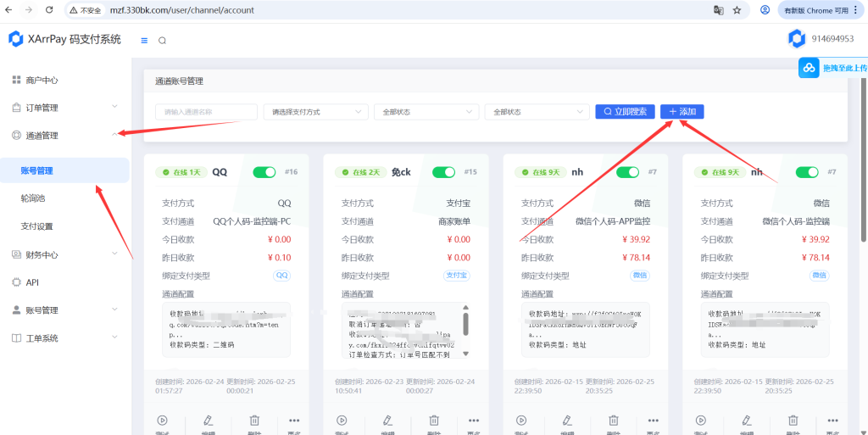Screen dimensions: 868x435
Task: Bookmark this page with the star icon
Action: pyautogui.click(x=737, y=10)
